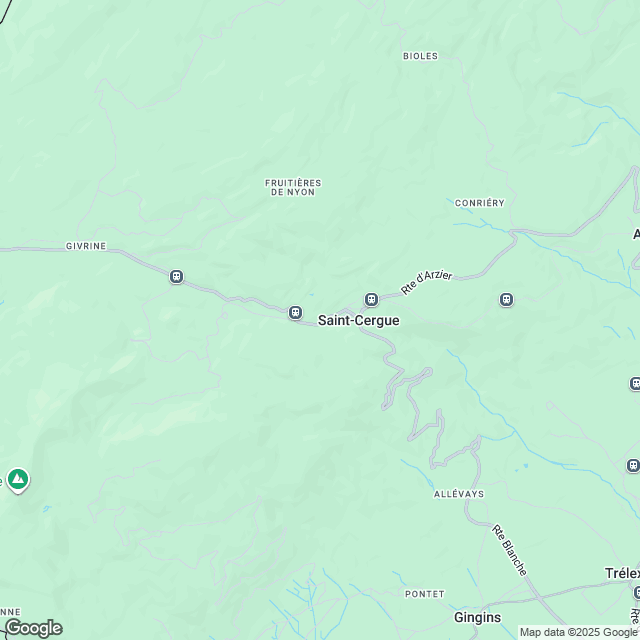
Task: Select the Bioles place label
Action: [420, 56]
